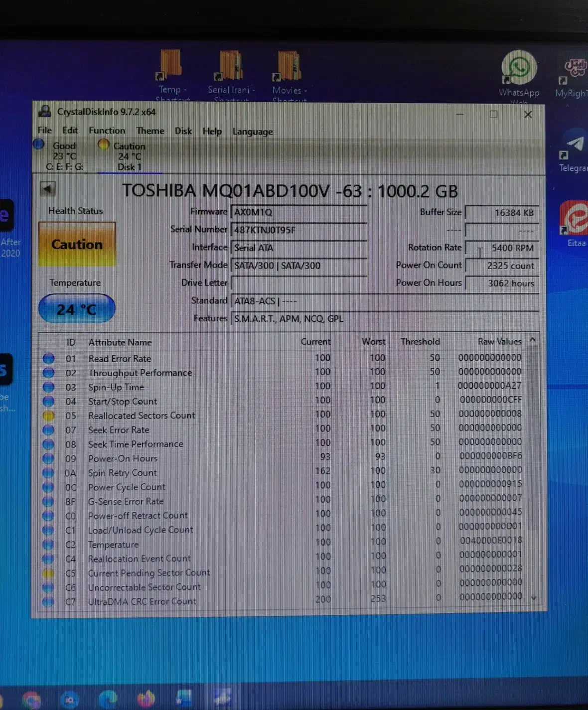Image resolution: width=588 pixels, height=710 pixels.
Task: Launch Firefox from the taskbar
Action: pos(146,699)
